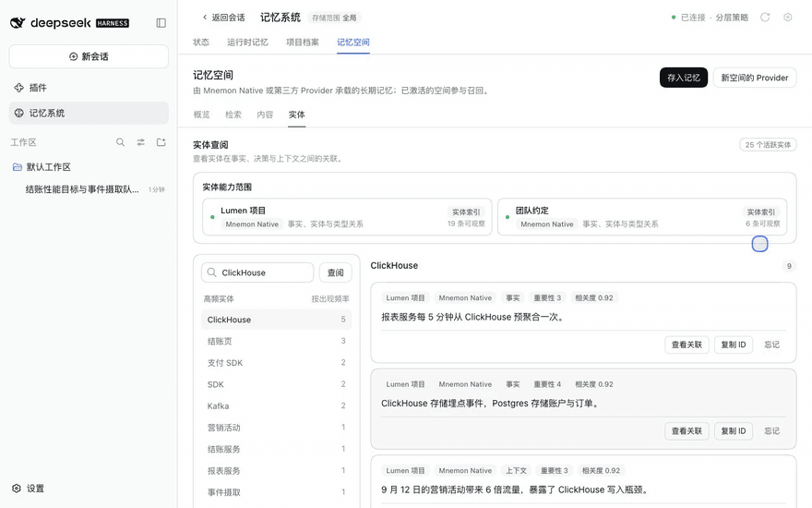Collapse the sidebar panel icon
Viewport: 812px width, 508px height.
click(161, 23)
